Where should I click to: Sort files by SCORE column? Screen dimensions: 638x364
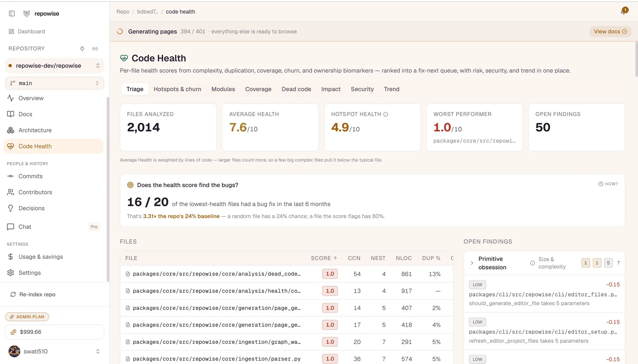coord(324,258)
